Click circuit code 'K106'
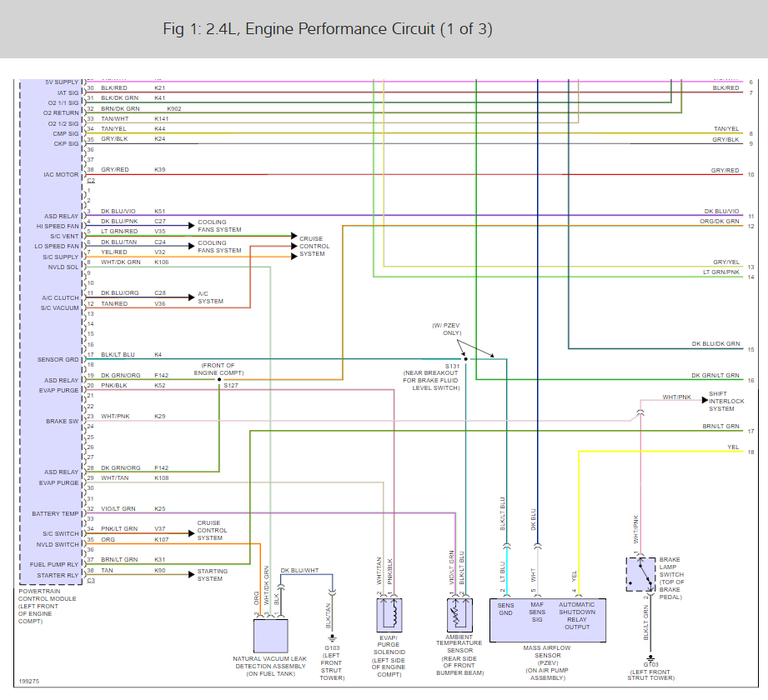 pyautogui.click(x=162, y=262)
